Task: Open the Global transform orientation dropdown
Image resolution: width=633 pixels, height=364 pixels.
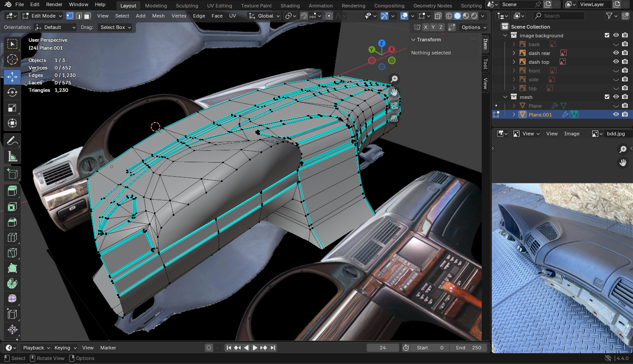Action: 264,16
